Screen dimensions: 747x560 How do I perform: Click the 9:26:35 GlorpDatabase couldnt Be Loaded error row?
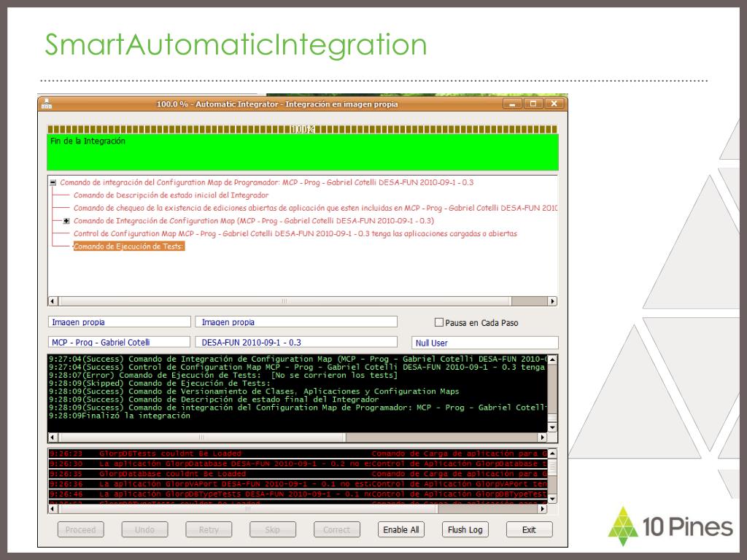(298, 474)
